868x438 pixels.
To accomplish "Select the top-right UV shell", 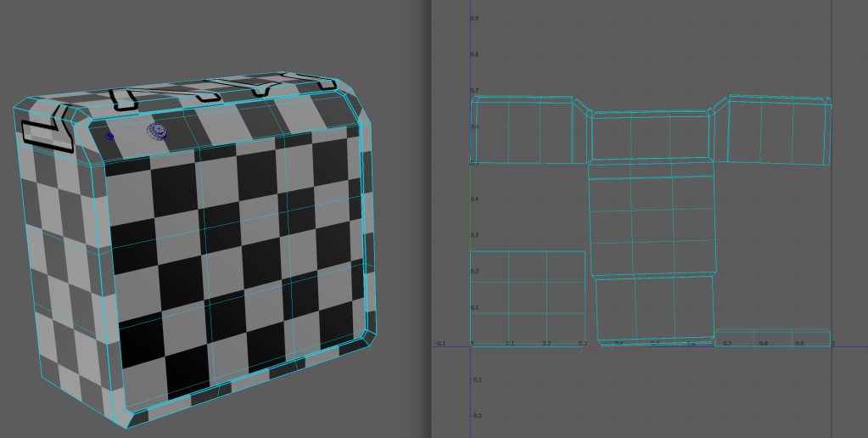I will 776,132.
